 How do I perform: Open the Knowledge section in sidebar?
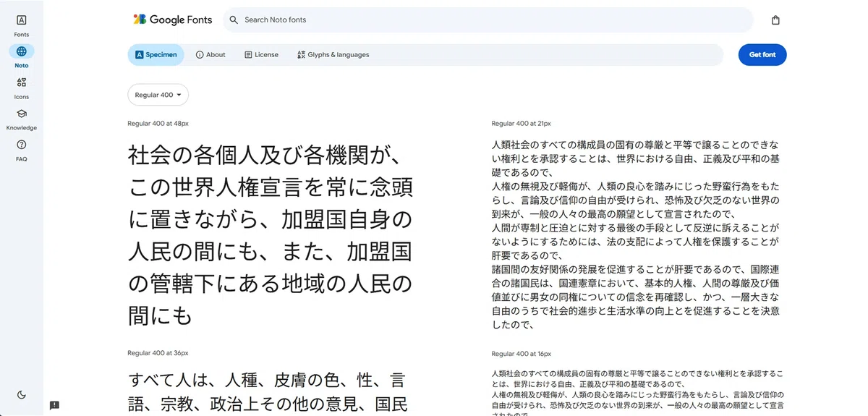[22, 119]
